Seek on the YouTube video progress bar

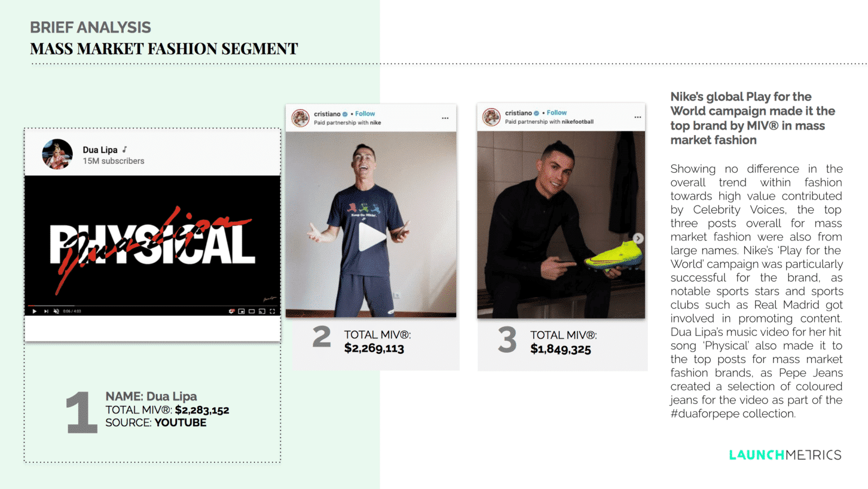[152, 306]
